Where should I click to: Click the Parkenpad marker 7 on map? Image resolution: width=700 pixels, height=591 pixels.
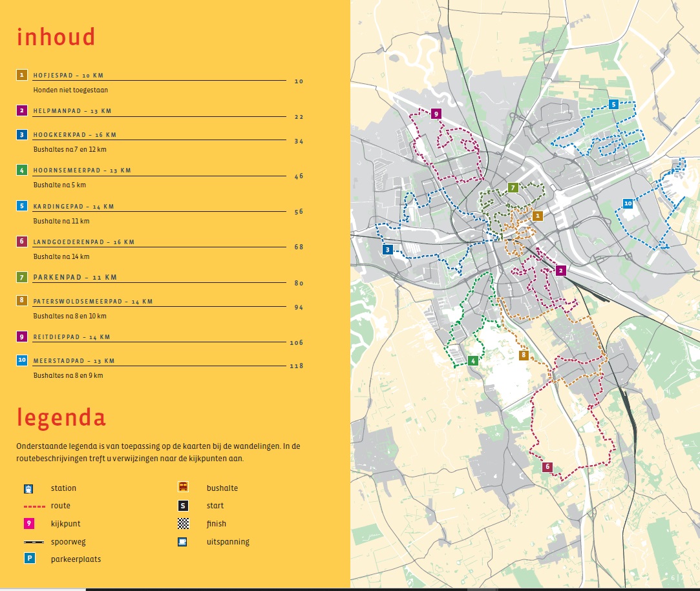coord(513,188)
